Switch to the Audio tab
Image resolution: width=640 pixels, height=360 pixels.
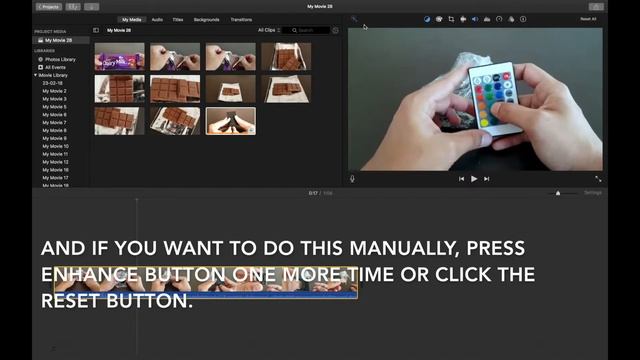point(157,20)
